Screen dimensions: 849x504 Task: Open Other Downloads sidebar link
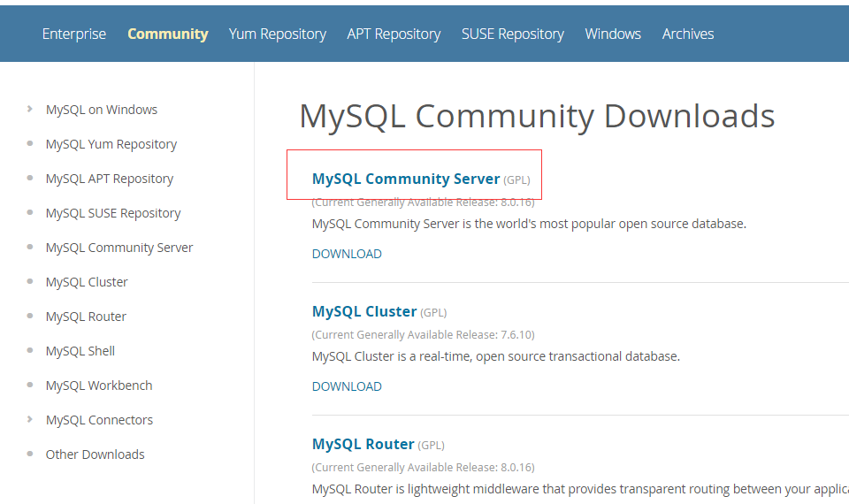click(x=95, y=454)
